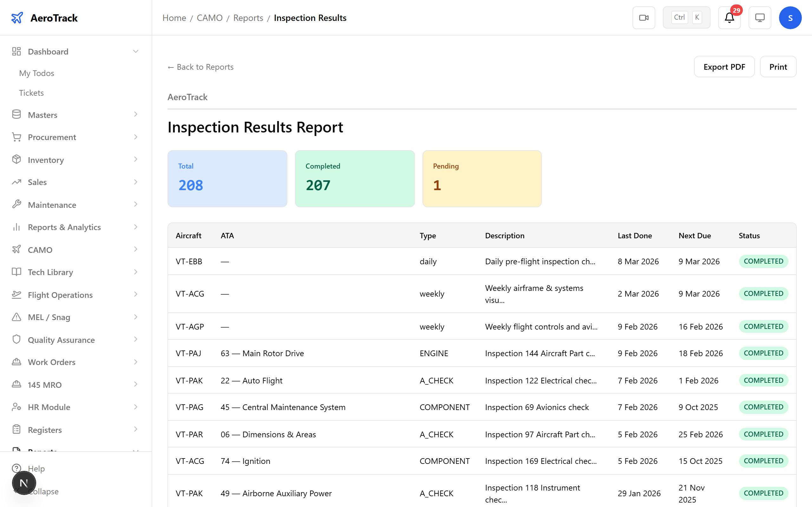This screenshot has height=507, width=812.
Task: Expand the Flight Operations menu
Action: click(135, 294)
